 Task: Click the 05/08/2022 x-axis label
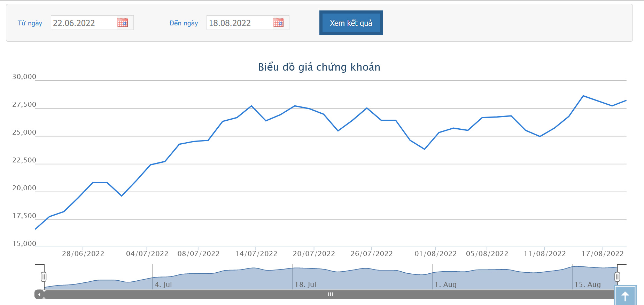[x=487, y=254]
